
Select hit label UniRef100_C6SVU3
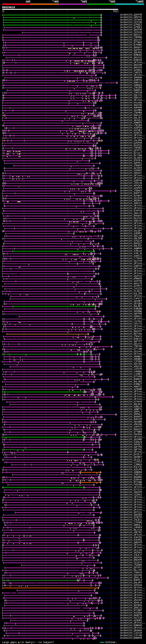coord(131,32)
